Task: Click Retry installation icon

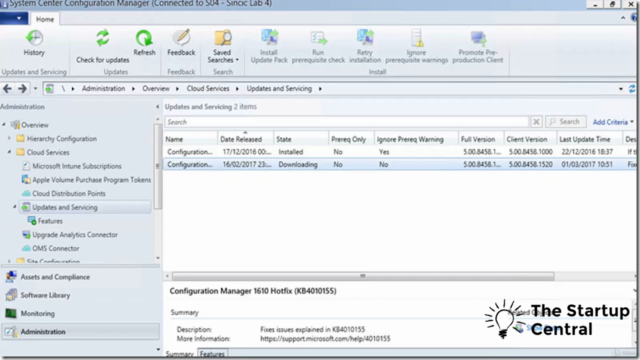Action: click(x=365, y=38)
